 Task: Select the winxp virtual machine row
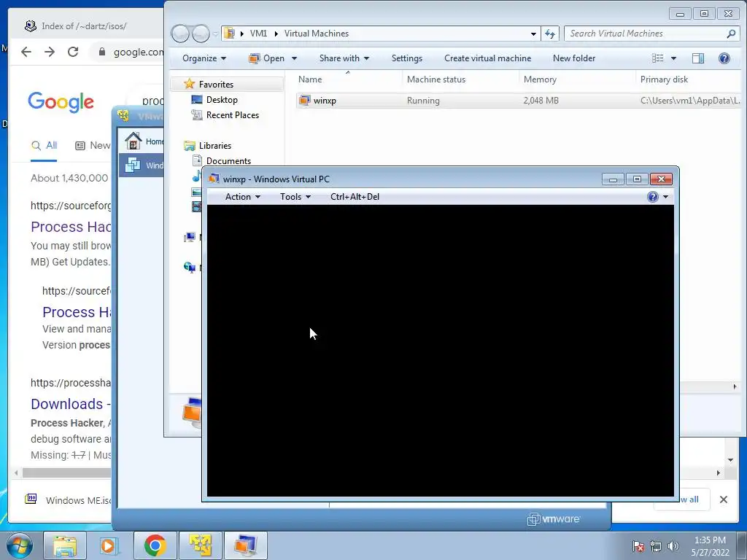(519, 101)
